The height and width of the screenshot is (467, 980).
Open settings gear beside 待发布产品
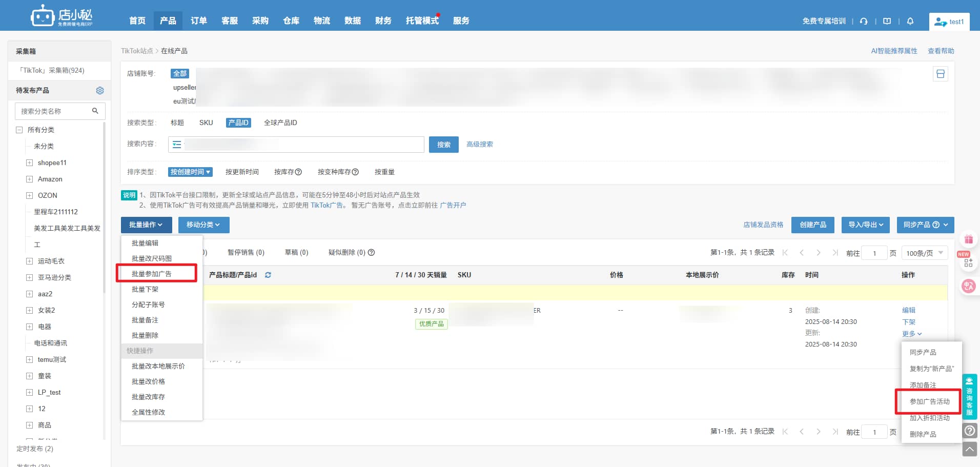(x=100, y=90)
